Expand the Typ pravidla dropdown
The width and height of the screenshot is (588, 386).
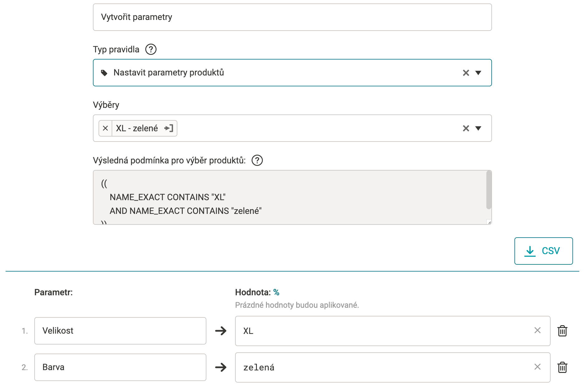click(478, 73)
